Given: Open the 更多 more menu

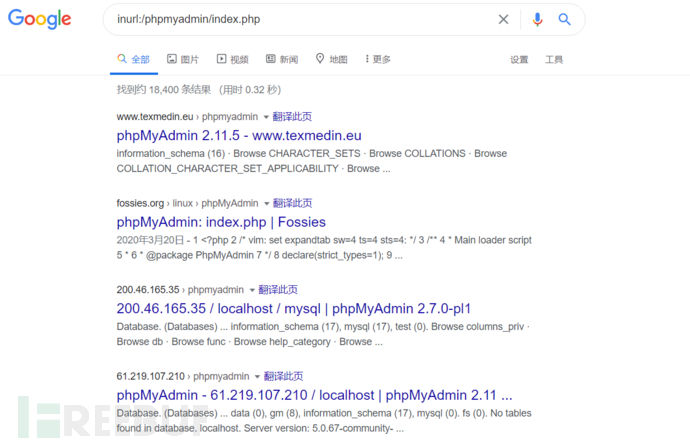Looking at the screenshot, I should pyautogui.click(x=378, y=59).
